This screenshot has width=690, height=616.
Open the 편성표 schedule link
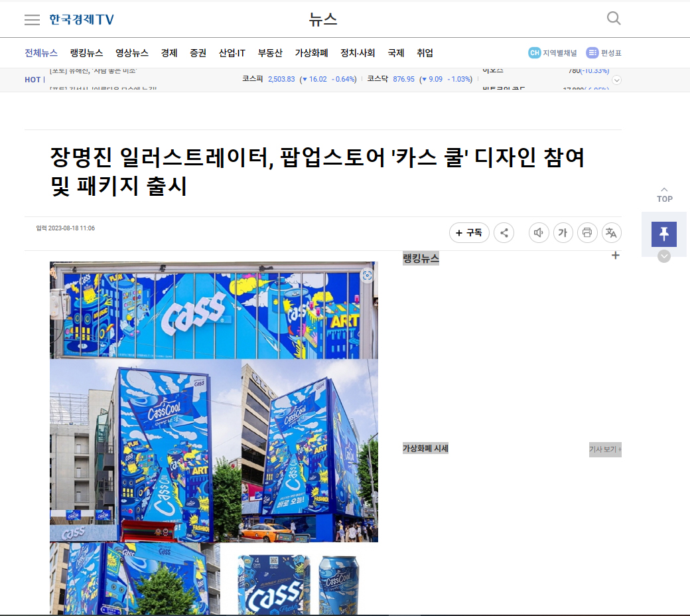(604, 53)
